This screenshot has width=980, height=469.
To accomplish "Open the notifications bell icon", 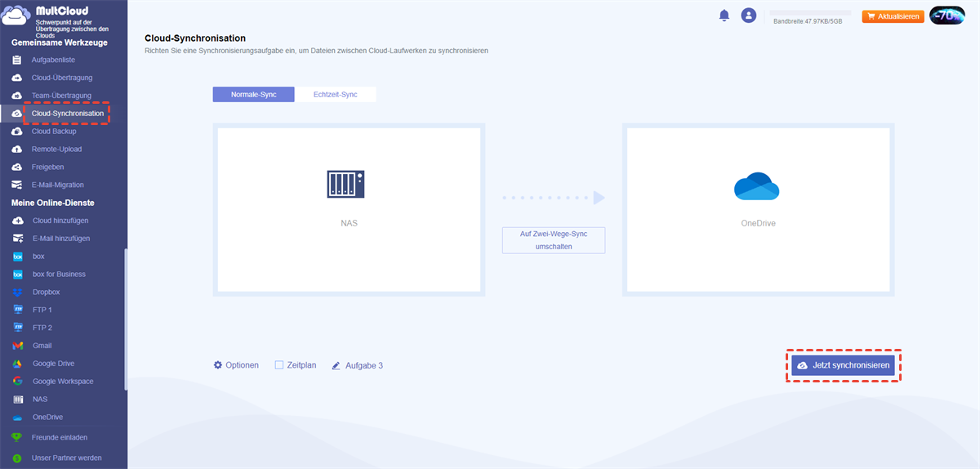I will (724, 16).
